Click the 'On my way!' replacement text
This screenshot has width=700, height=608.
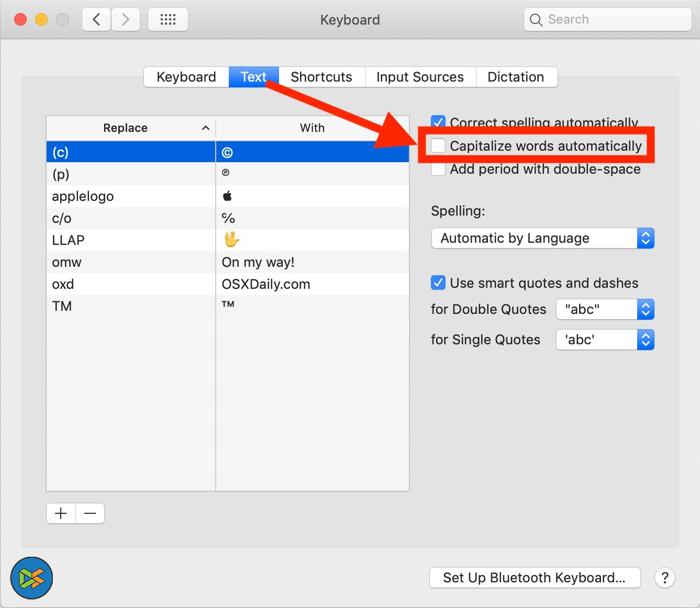pyautogui.click(x=258, y=262)
